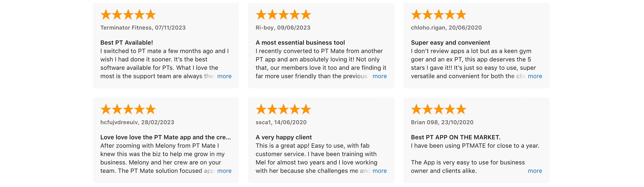This screenshot has height=187, width=644.
Task: Expand Brian 098 review with more
Action: (535, 171)
